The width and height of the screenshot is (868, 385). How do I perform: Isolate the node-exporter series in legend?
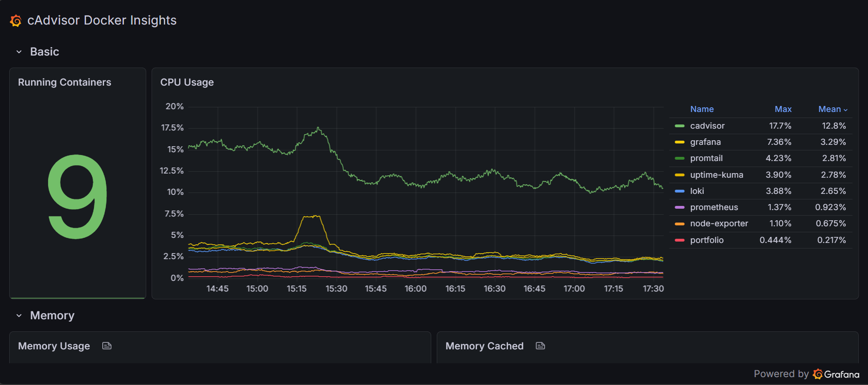pyautogui.click(x=719, y=224)
